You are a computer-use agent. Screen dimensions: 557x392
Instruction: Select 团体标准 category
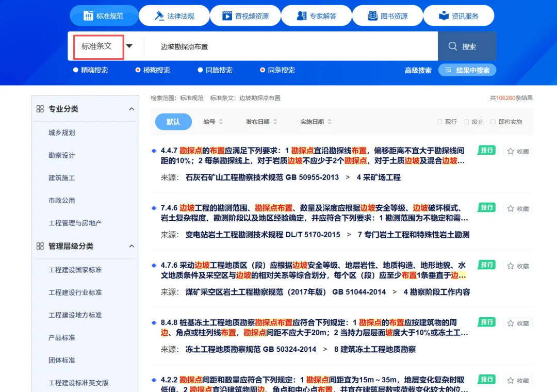(62, 360)
